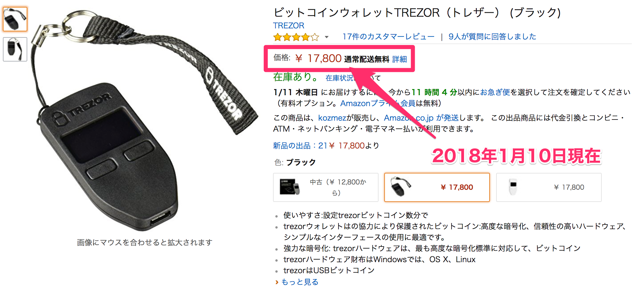Select the black TREZOR color swatch

(x=437, y=187)
